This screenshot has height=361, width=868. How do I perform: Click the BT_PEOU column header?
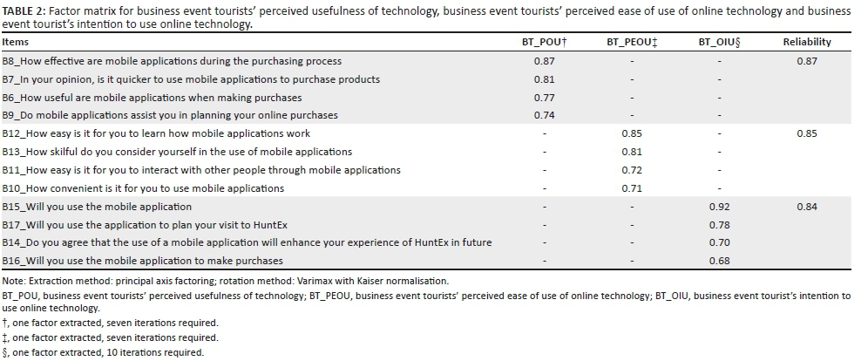pyautogui.click(x=632, y=42)
